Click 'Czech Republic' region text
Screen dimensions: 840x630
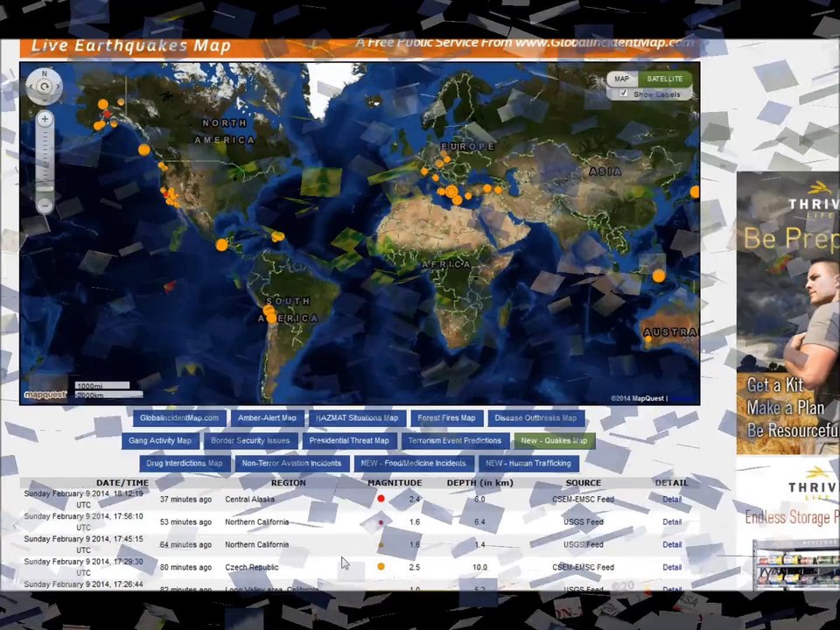point(252,567)
